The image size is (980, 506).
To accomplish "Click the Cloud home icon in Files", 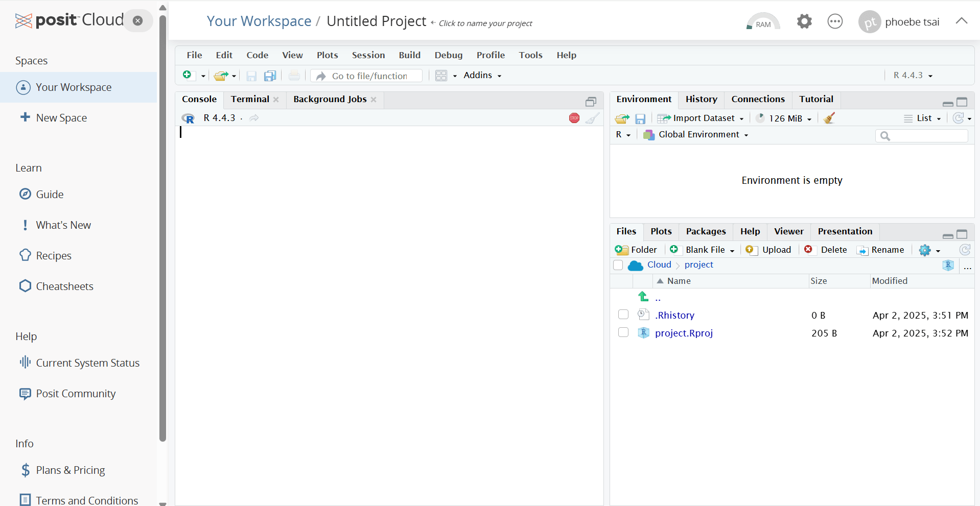I will 635,265.
